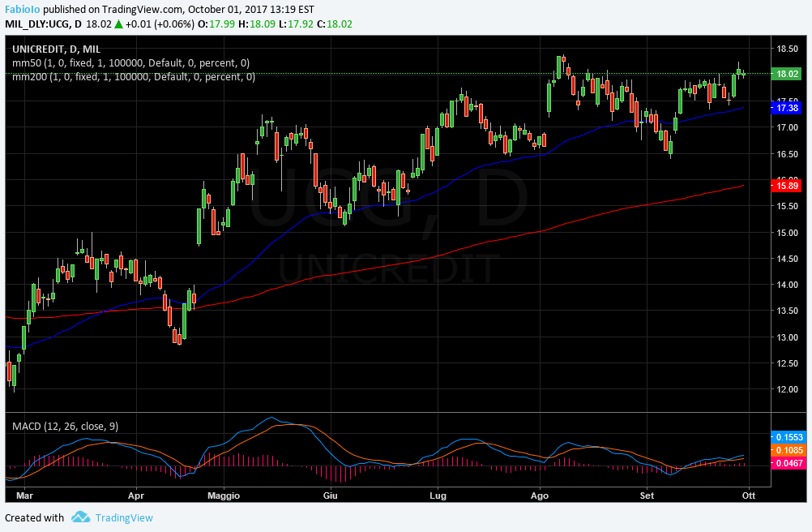This screenshot has height=532, width=812.
Task: Click the pink 0.0467 histogram value tag
Action: pyautogui.click(x=788, y=464)
